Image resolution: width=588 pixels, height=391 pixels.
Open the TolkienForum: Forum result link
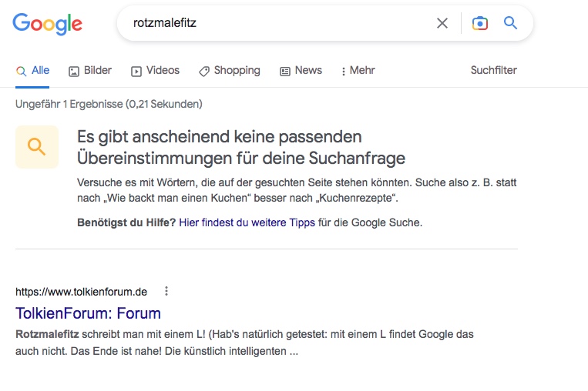(x=88, y=313)
